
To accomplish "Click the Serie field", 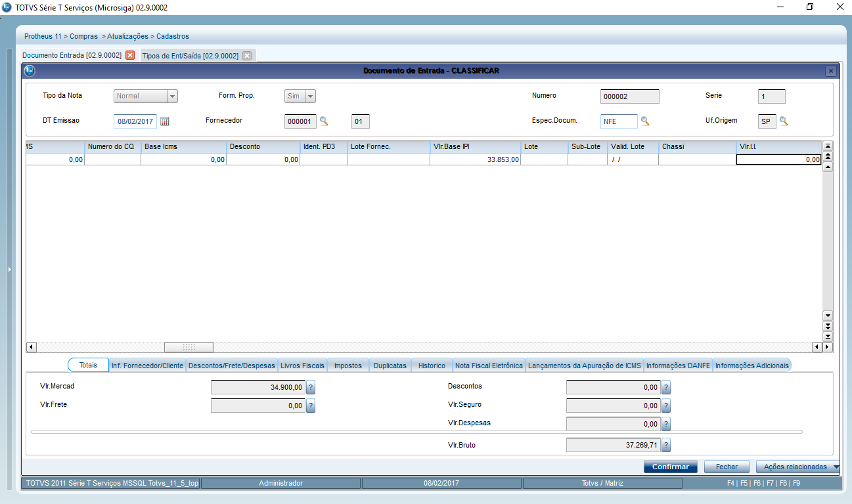I will pos(771,96).
